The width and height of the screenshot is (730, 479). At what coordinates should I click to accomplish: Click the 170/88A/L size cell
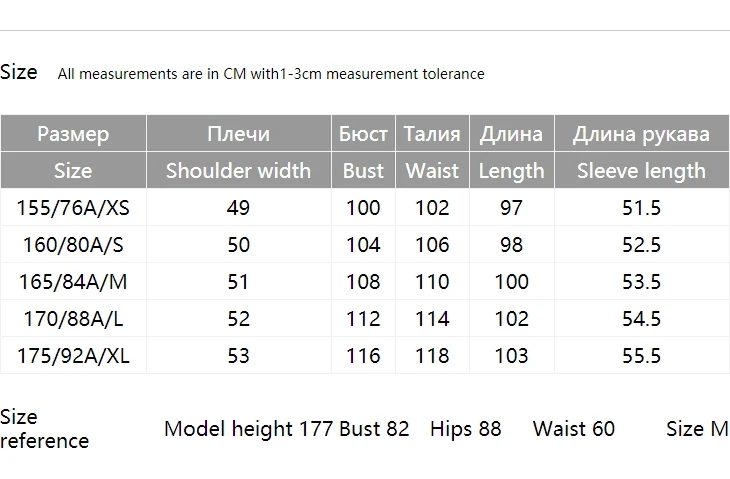[73, 319]
